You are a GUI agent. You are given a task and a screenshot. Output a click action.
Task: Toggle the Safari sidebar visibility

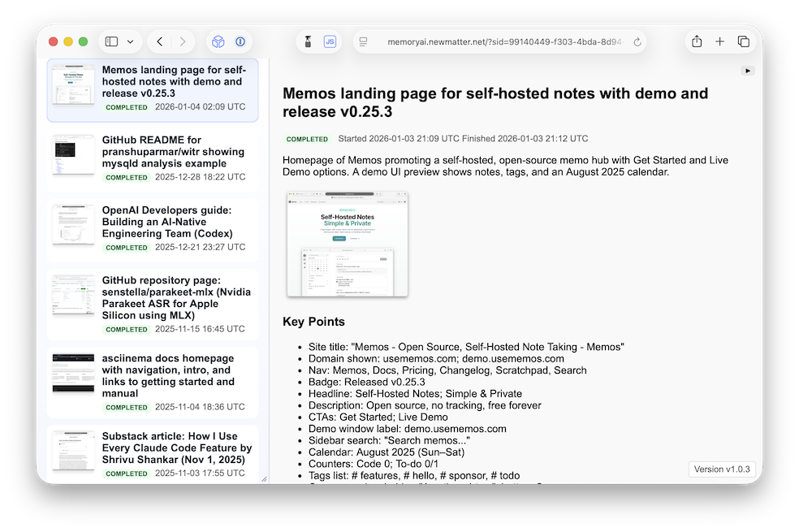point(111,41)
